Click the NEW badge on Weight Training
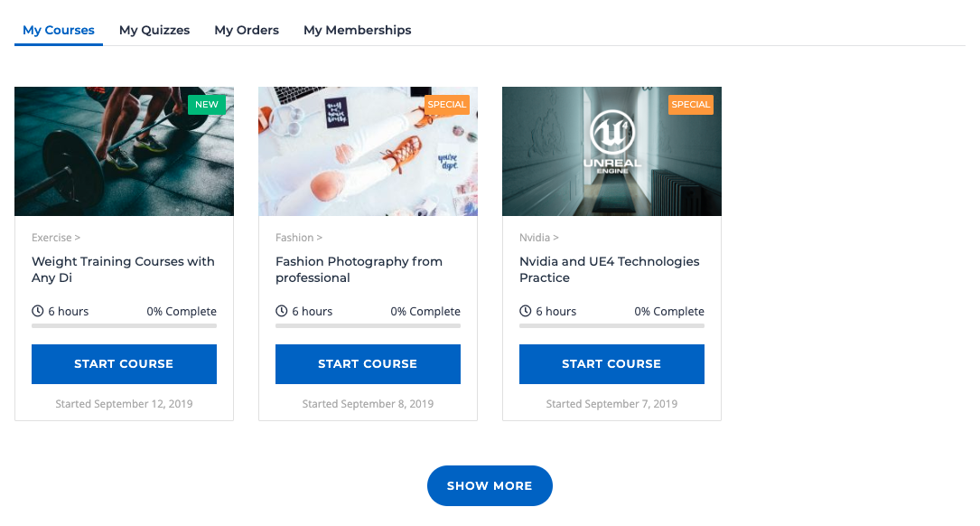 click(207, 104)
